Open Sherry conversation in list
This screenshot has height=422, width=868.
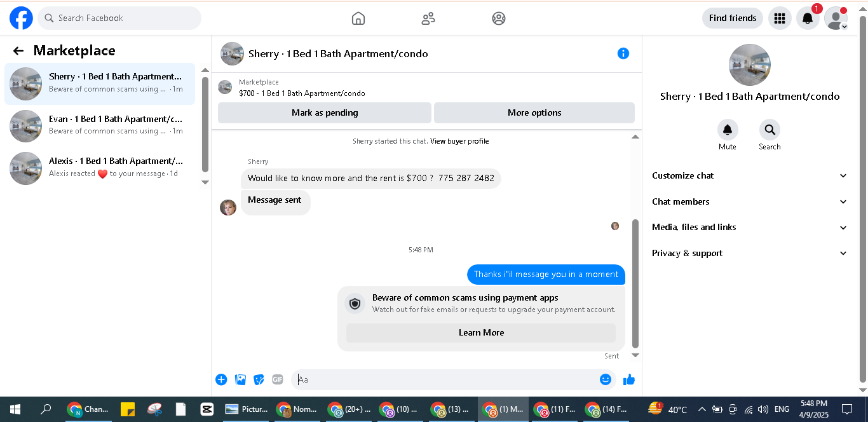click(x=100, y=84)
